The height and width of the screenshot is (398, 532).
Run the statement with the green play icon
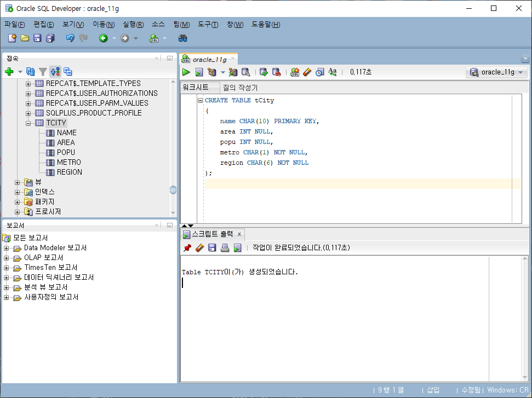point(186,72)
